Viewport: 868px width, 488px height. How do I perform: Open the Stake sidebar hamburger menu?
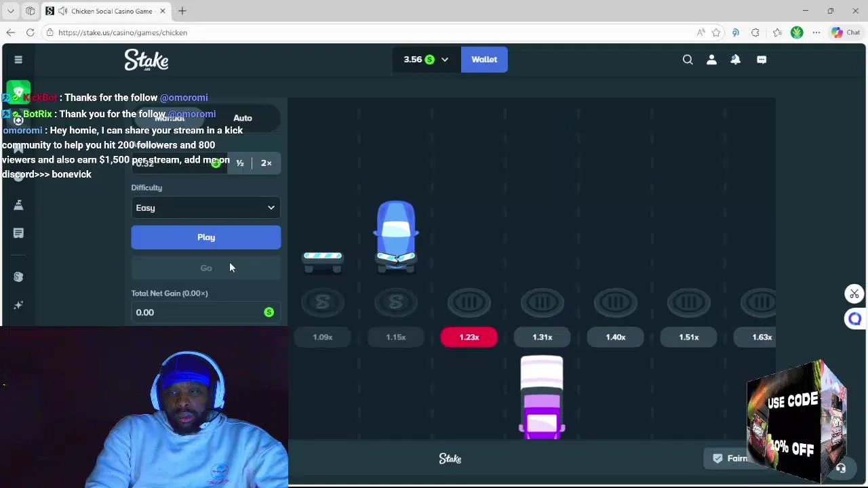click(x=18, y=60)
